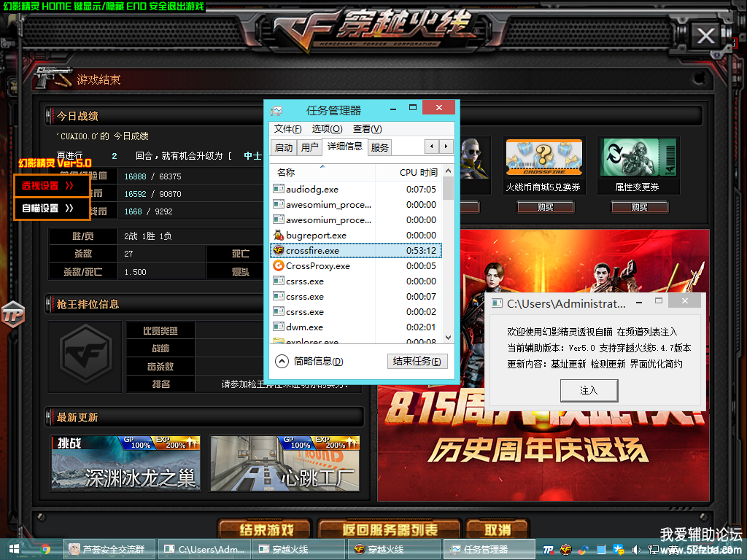Close the game result panel with X

pyautogui.click(x=706, y=36)
